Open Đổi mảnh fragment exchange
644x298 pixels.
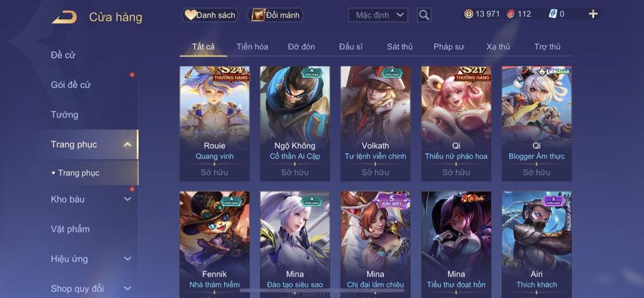(x=277, y=15)
